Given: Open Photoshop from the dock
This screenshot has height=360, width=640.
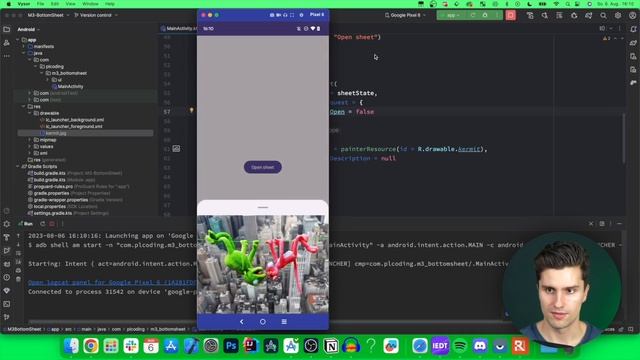Looking at the screenshot, I should tap(231, 346).
